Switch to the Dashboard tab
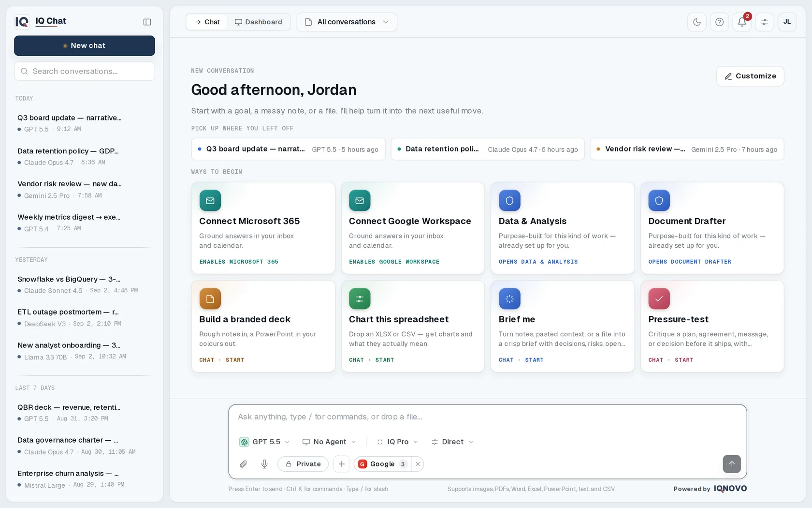This screenshot has width=812, height=508. pos(258,22)
